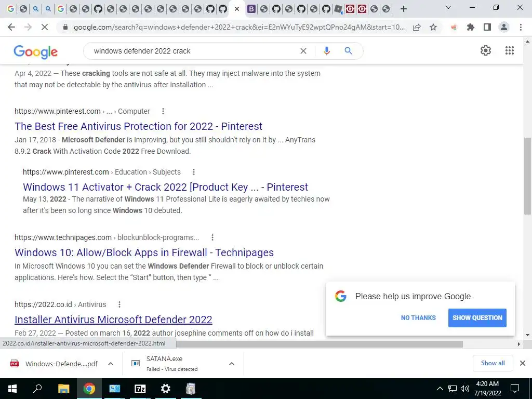
Task: Open options for the 2022.co.id result
Action: point(119,304)
